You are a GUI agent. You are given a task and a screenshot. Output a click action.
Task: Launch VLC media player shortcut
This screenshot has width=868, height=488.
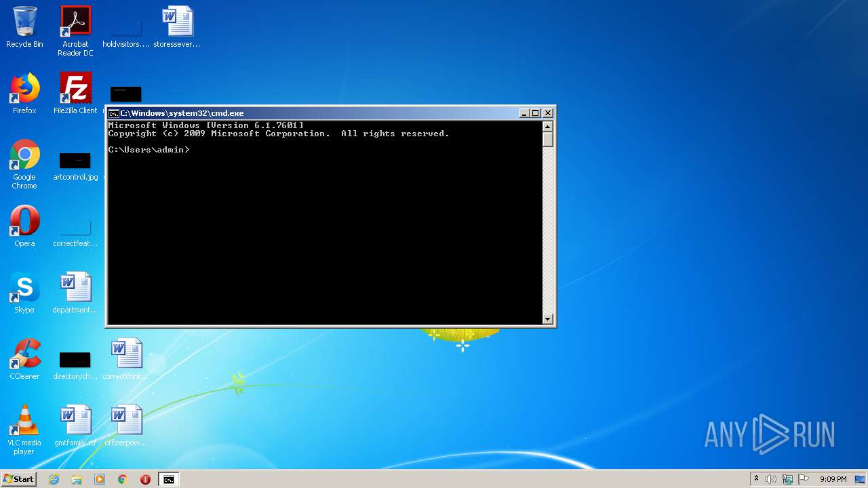24,430
